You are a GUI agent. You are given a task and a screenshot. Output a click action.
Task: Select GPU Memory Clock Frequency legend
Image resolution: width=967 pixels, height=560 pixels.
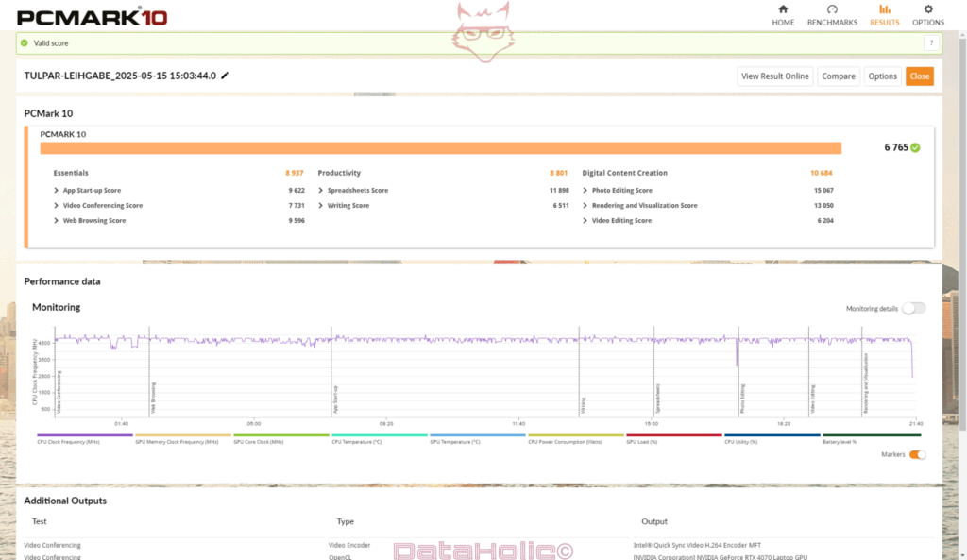[x=182, y=438]
